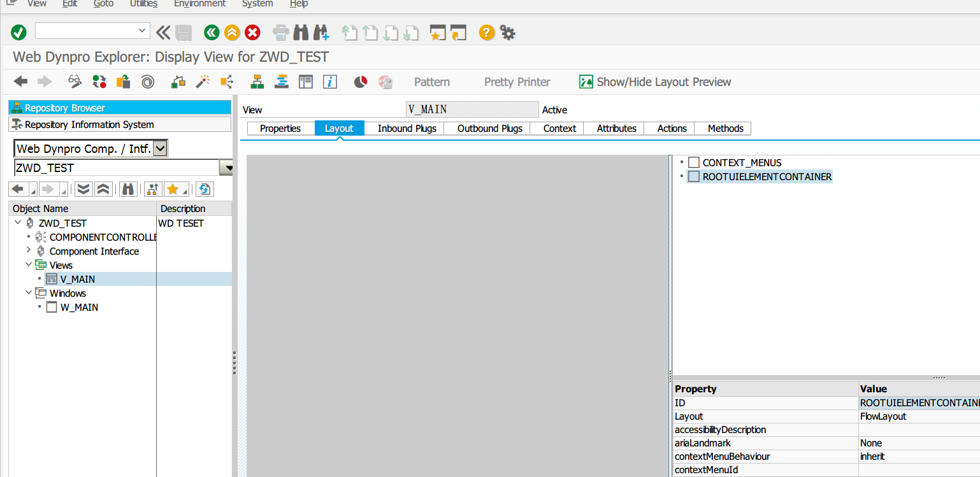Screen dimensions: 980x477
Task: Select the CONTEXT_MENUS checkbox in layout tree
Action: coord(693,162)
